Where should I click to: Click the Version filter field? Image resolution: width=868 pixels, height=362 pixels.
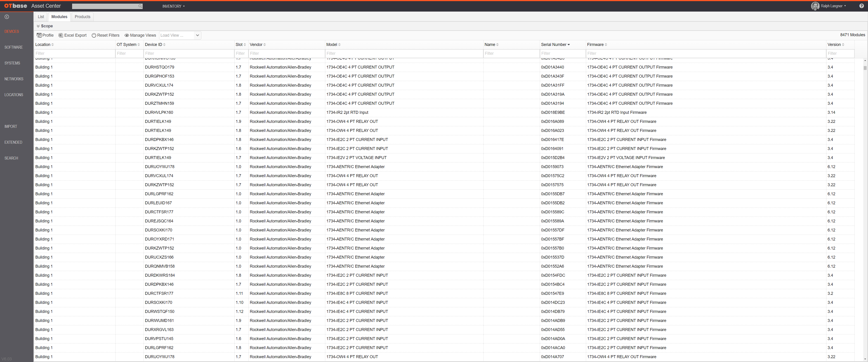[840, 53]
